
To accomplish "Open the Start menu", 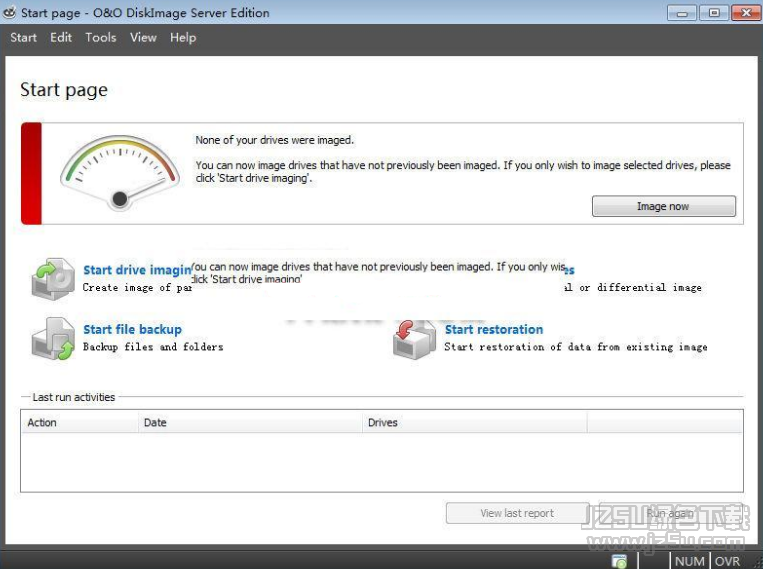I will coord(23,37).
